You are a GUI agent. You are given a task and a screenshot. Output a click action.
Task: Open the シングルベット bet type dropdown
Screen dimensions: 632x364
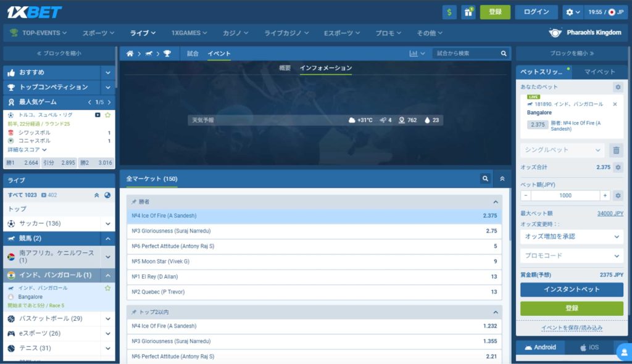(x=562, y=150)
